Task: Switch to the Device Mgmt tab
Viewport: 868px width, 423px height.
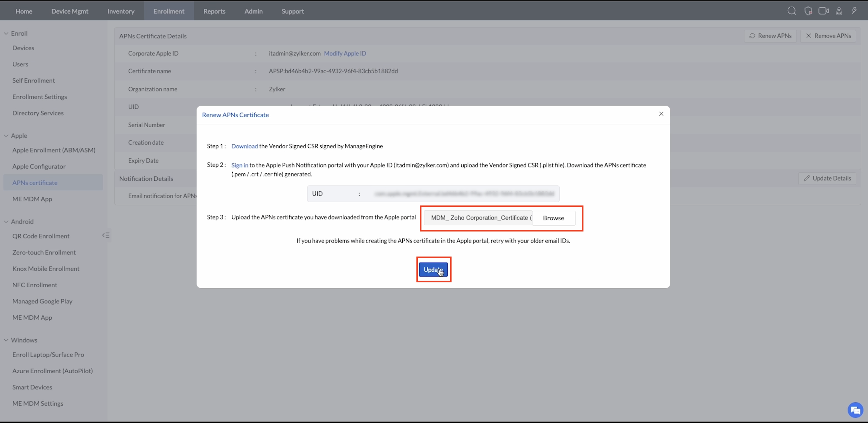Action: pos(70,11)
